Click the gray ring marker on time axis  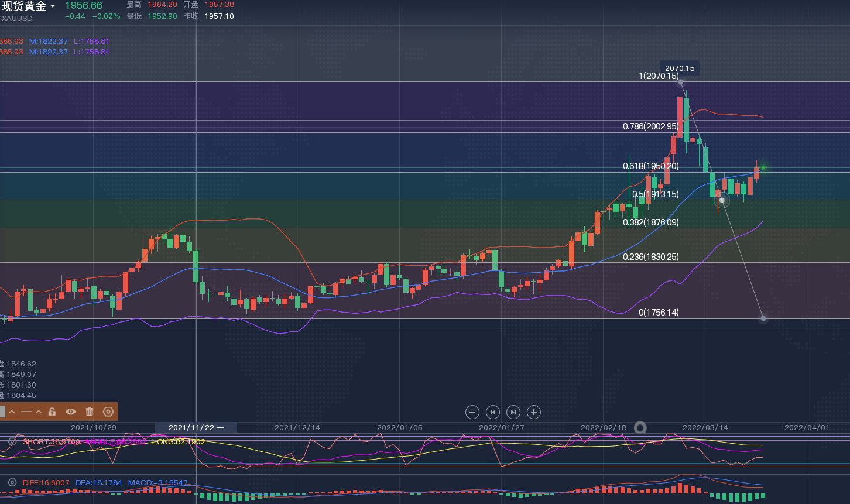pyautogui.click(x=640, y=428)
